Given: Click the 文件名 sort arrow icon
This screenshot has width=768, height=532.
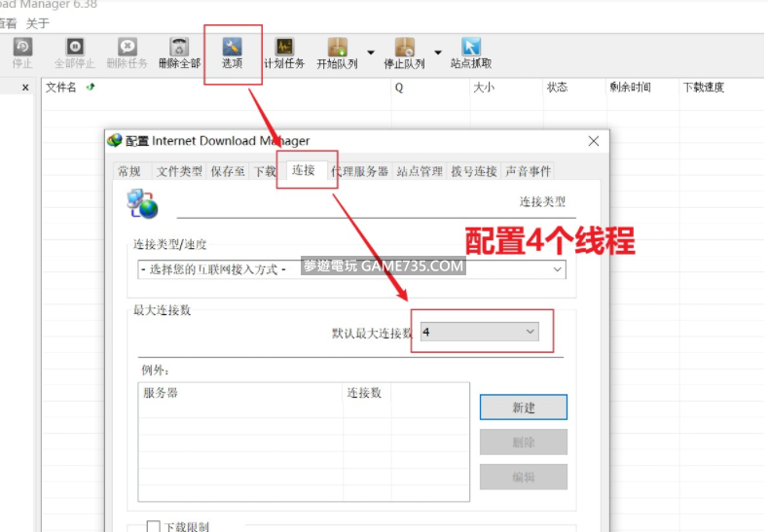Looking at the screenshot, I should click(91, 88).
